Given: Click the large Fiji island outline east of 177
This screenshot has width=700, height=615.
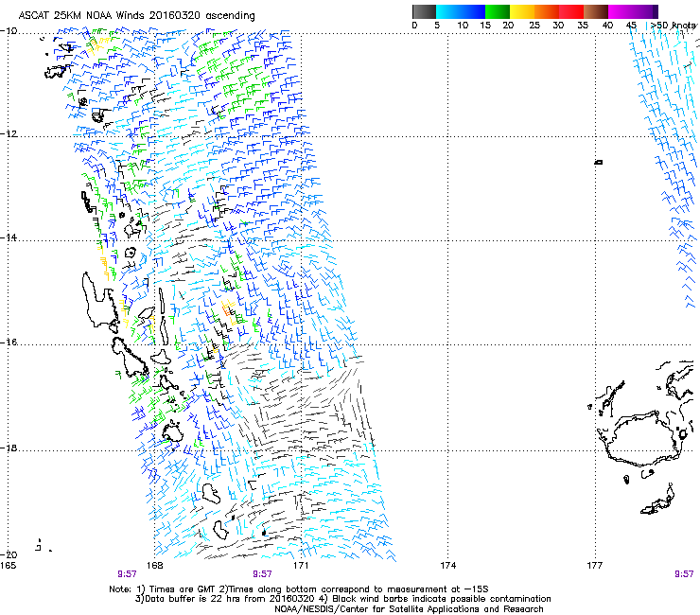Looking at the screenshot, I should point(643,439).
